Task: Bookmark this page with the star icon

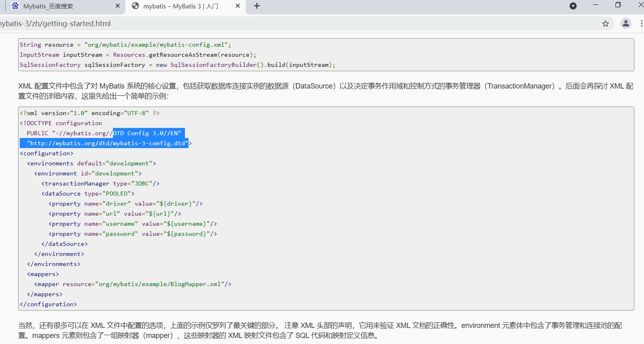Action: [x=605, y=24]
